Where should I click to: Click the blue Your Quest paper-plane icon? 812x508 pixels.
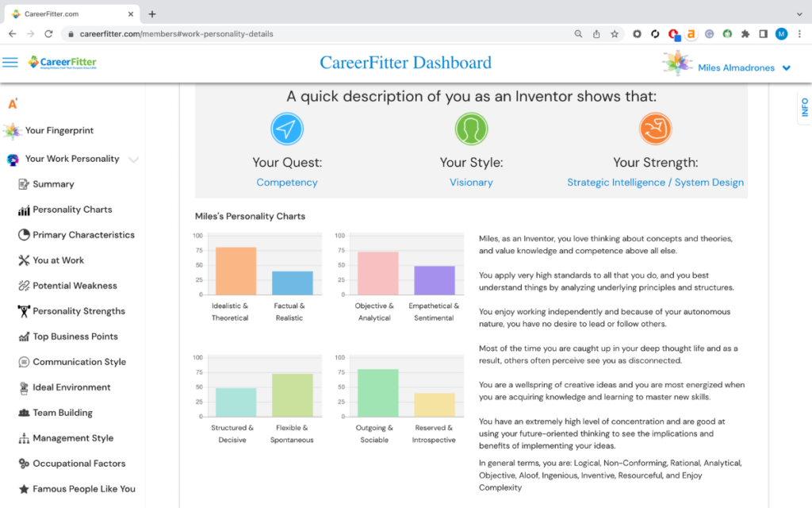click(287, 129)
